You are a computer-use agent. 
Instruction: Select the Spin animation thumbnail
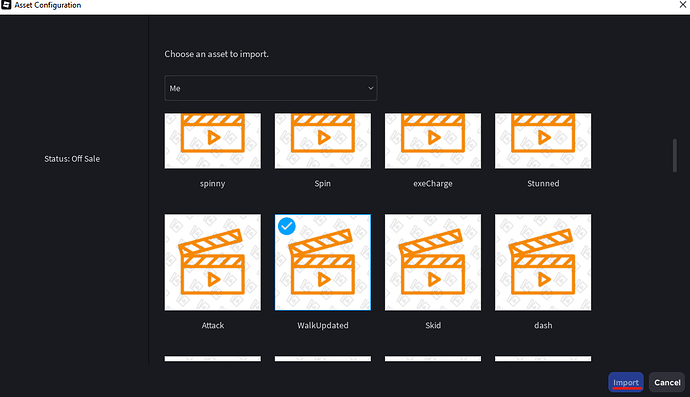point(323,141)
